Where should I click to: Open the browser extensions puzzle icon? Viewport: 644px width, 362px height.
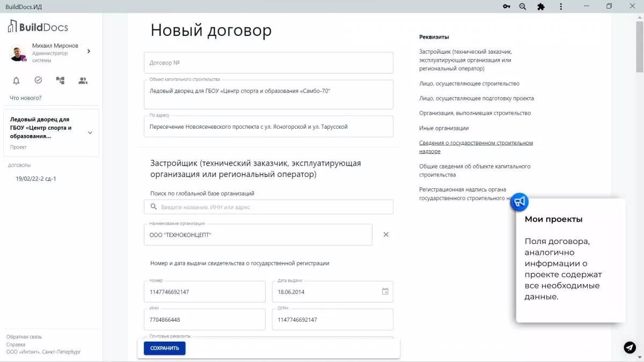541,6
